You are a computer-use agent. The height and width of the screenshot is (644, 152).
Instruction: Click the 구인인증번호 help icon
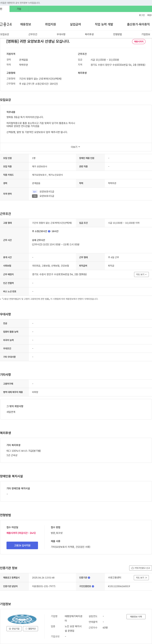click(x=93, y=586)
